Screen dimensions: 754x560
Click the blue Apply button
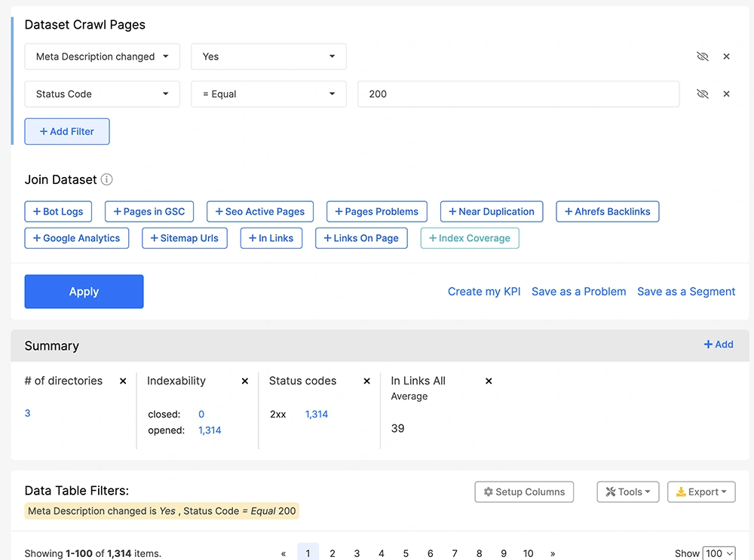click(x=84, y=292)
